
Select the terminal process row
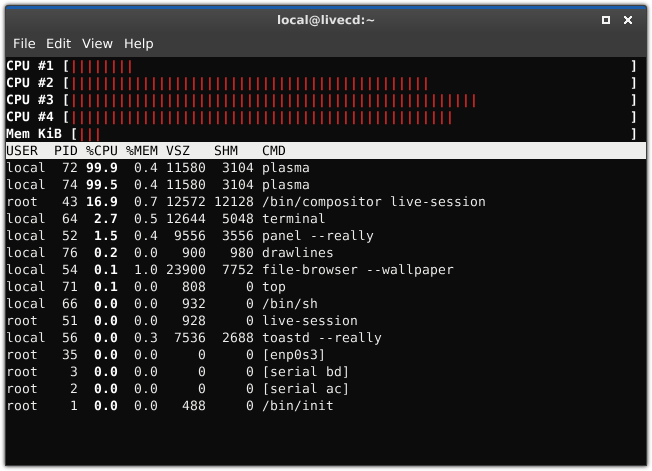326,219
